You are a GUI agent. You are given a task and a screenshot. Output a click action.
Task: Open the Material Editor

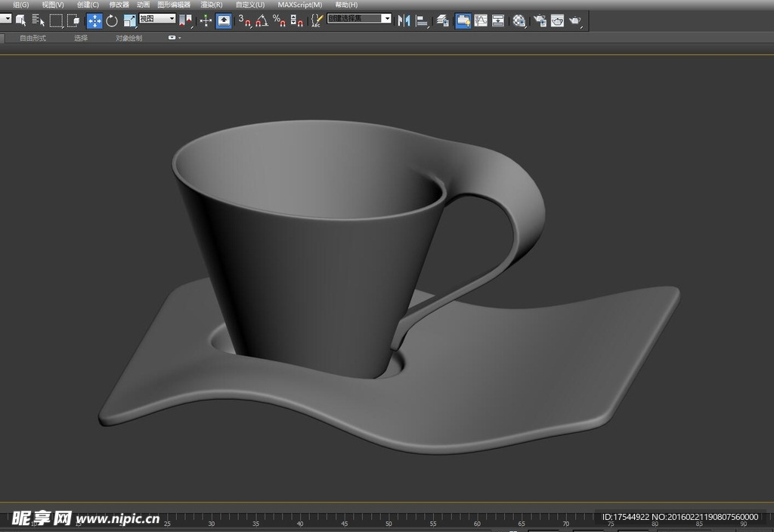(x=519, y=20)
